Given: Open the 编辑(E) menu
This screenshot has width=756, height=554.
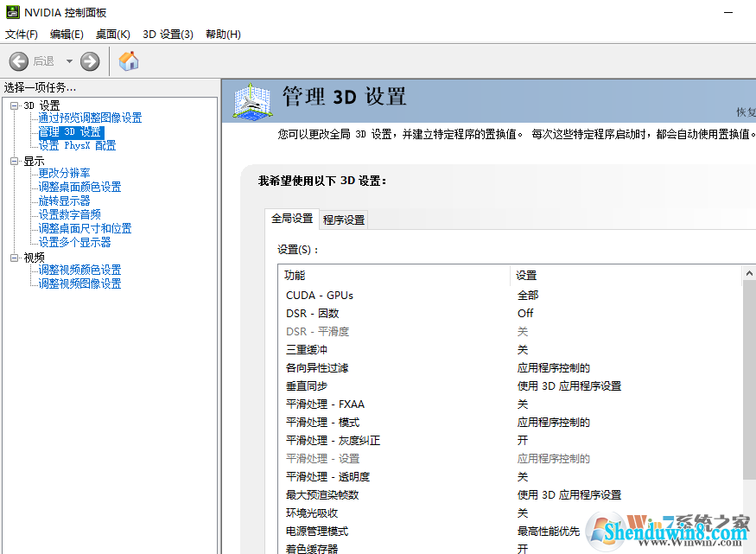Looking at the screenshot, I should point(67,35).
